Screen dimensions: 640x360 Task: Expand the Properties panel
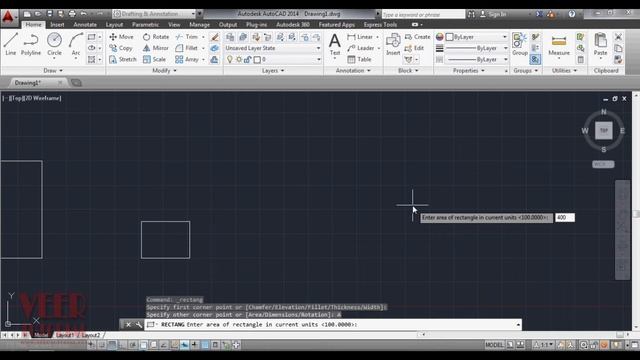469,71
